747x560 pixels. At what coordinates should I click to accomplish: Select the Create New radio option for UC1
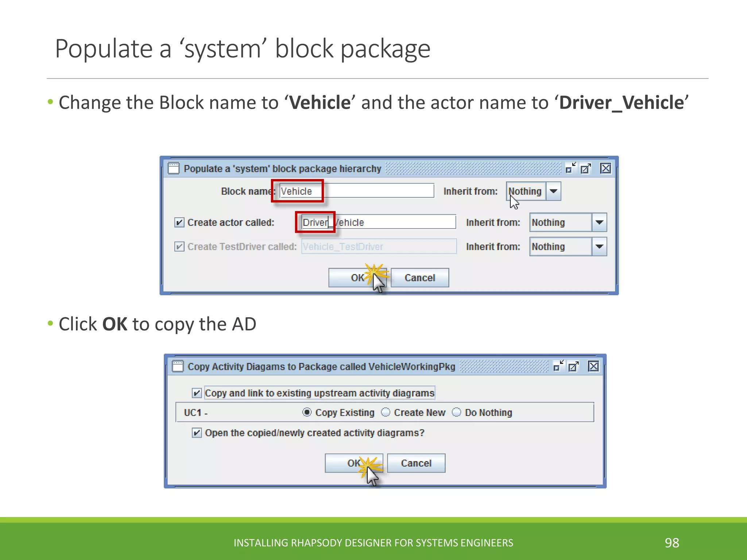tap(386, 412)
